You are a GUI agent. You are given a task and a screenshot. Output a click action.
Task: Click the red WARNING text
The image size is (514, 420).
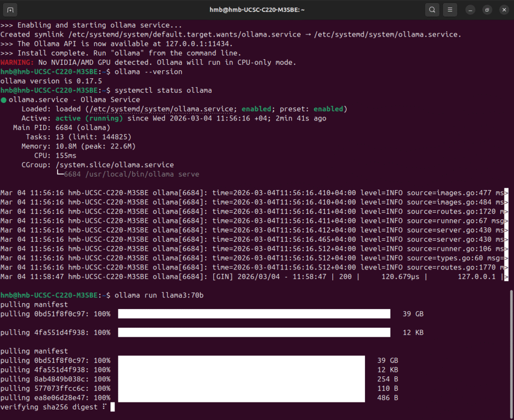pyautogui.click(x=17, y=62)
